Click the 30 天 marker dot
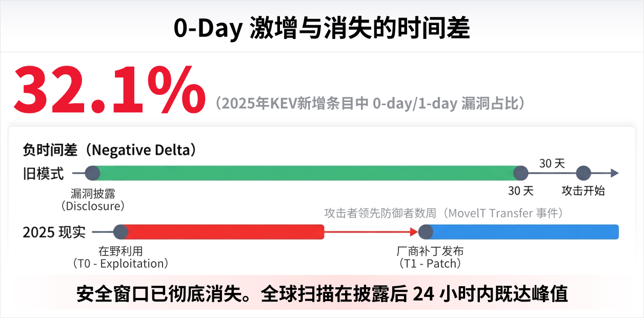The width and height of the screenshot is (644, 318). tap(520, 173)
